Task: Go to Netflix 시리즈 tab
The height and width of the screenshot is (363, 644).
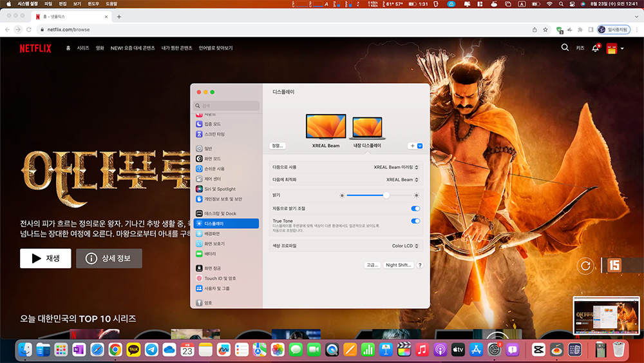Action: (x=83, y=48)
